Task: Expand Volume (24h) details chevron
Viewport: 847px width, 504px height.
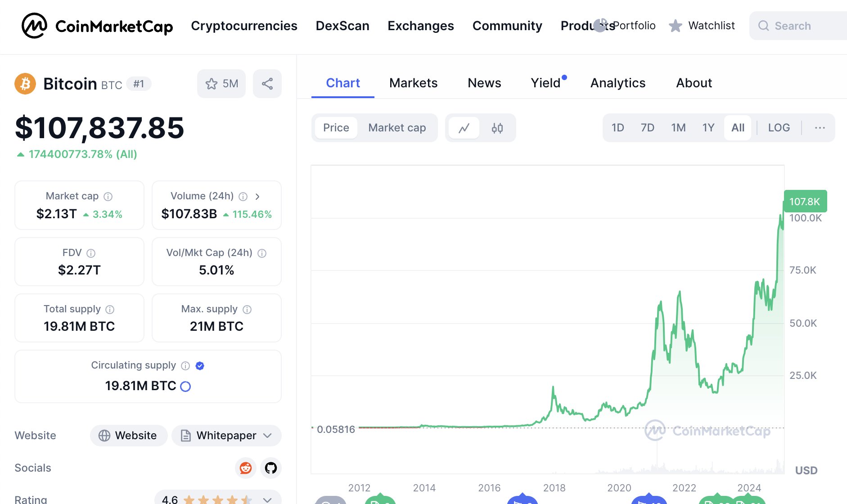Action: click(x=257, y=197)
